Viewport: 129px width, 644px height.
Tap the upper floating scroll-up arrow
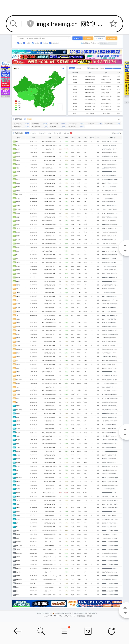pyautogui.click(x=125, y=245)
